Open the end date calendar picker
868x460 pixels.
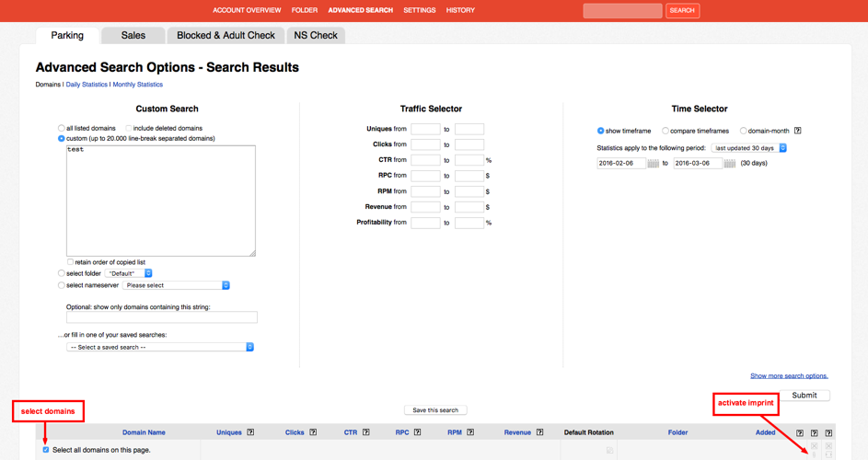pyautogui.click(x=729, y=164)
